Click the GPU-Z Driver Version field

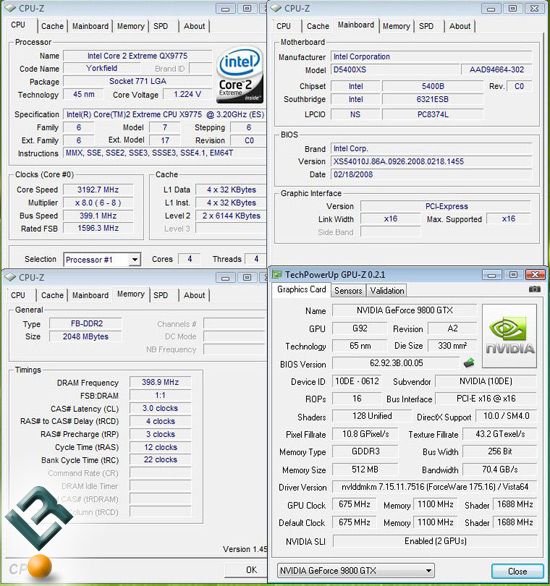[435, 487]
